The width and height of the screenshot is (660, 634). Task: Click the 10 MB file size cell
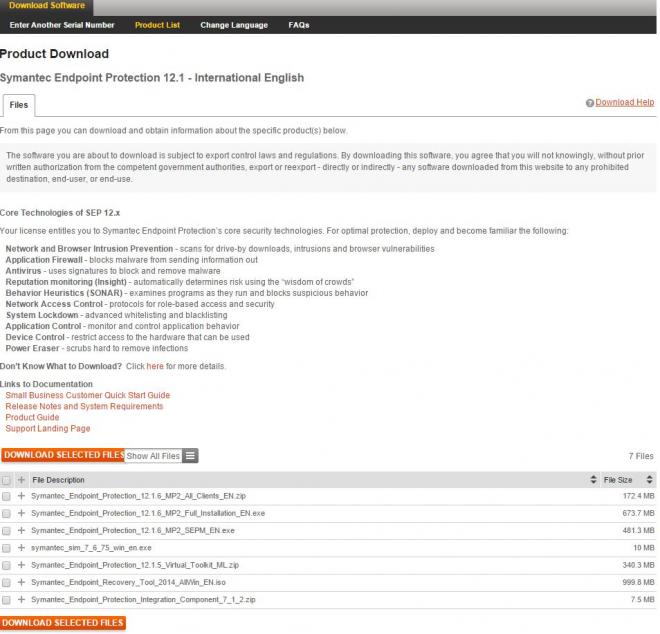pos(644,548)
